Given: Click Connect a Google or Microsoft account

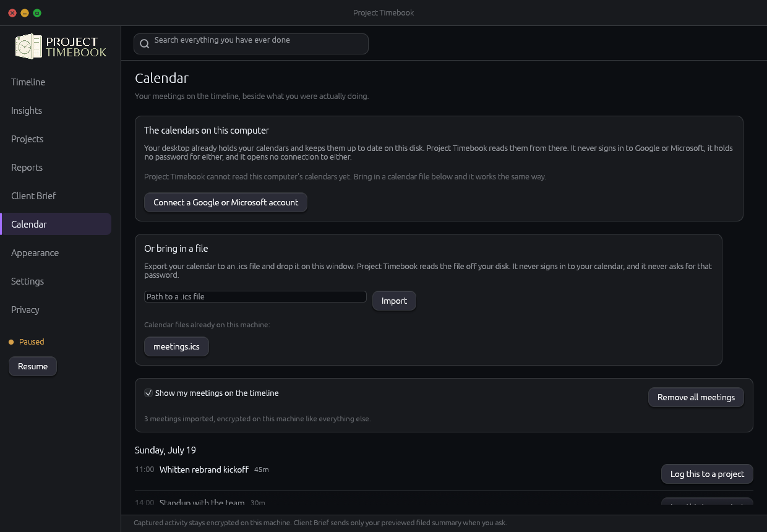Looking at the screenshot, I should (x=226, y=202).
